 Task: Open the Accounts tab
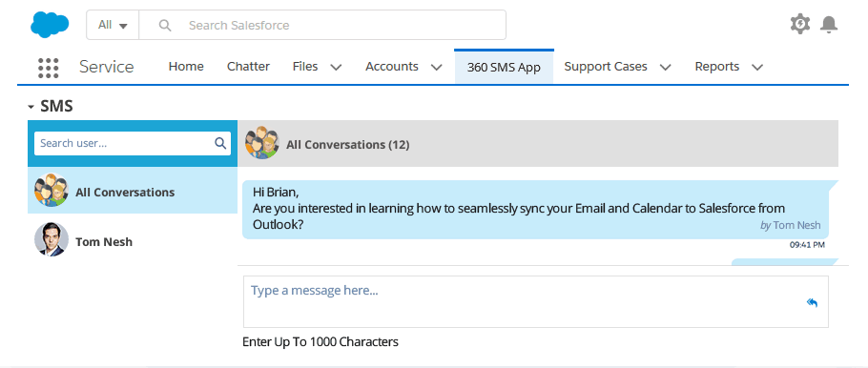392,67
